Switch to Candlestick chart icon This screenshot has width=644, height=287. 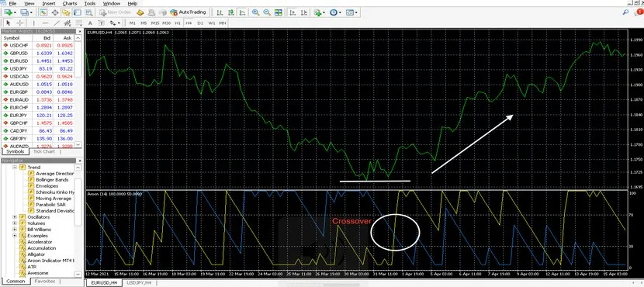[231, 12]
